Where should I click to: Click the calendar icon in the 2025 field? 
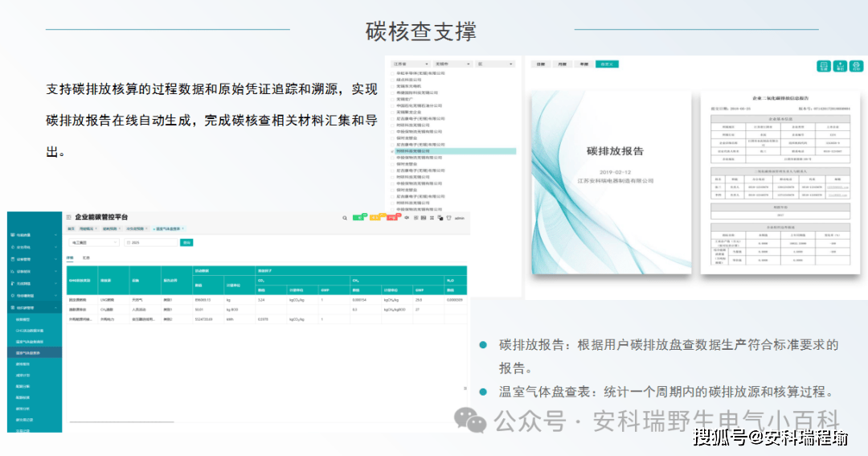tap(129, 243)
